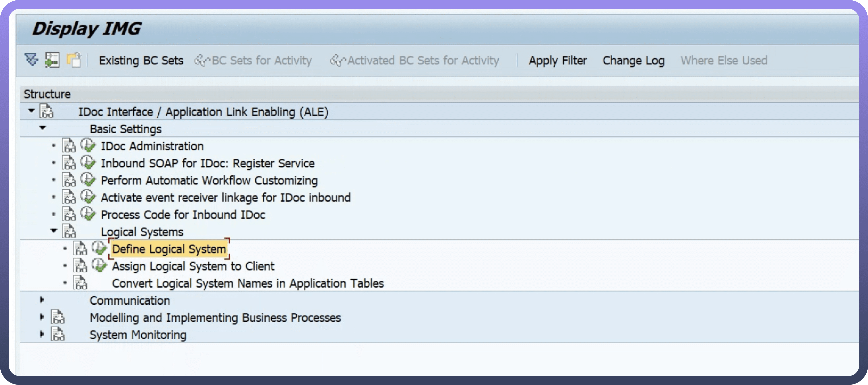Collapse the Basic Settings node

coord(43,128)
